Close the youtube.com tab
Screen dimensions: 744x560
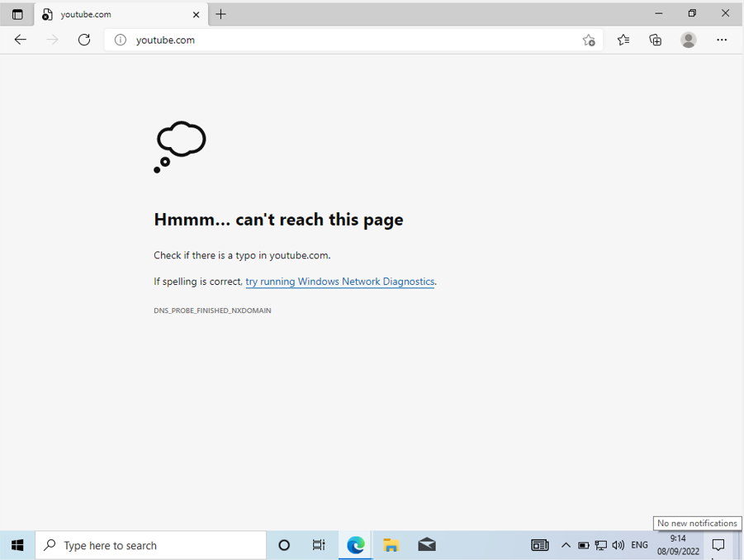click(x=196, y=15)
